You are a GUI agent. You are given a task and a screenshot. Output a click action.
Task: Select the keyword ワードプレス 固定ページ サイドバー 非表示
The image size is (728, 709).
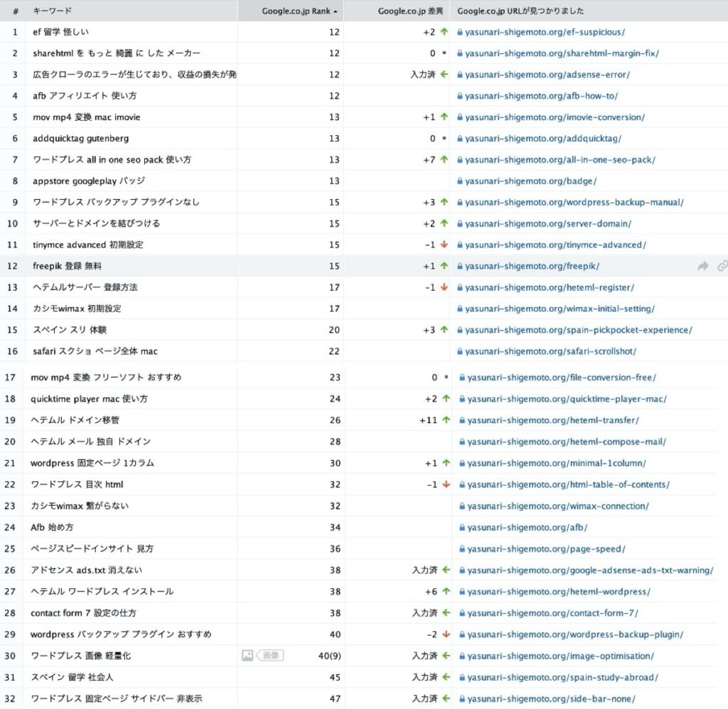[117, 699]
